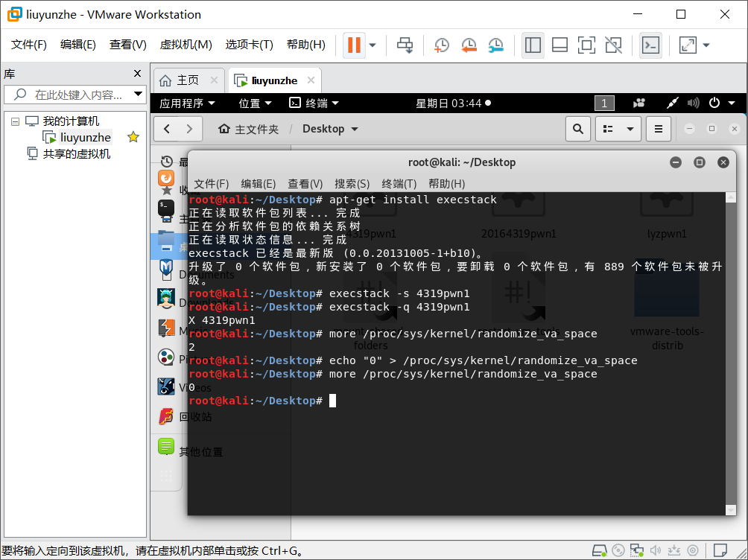
Task: Open 其他位置 in file manager sidebar
Action: coord(200,451)
